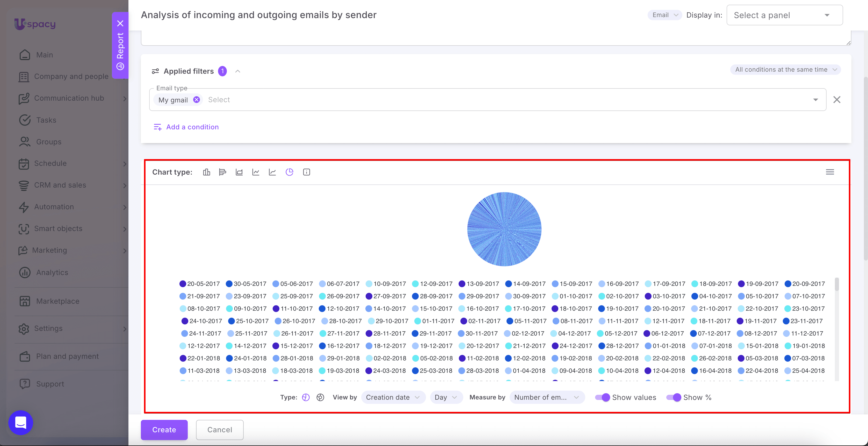
Task: Click the Main home icon
Action: 25,55
